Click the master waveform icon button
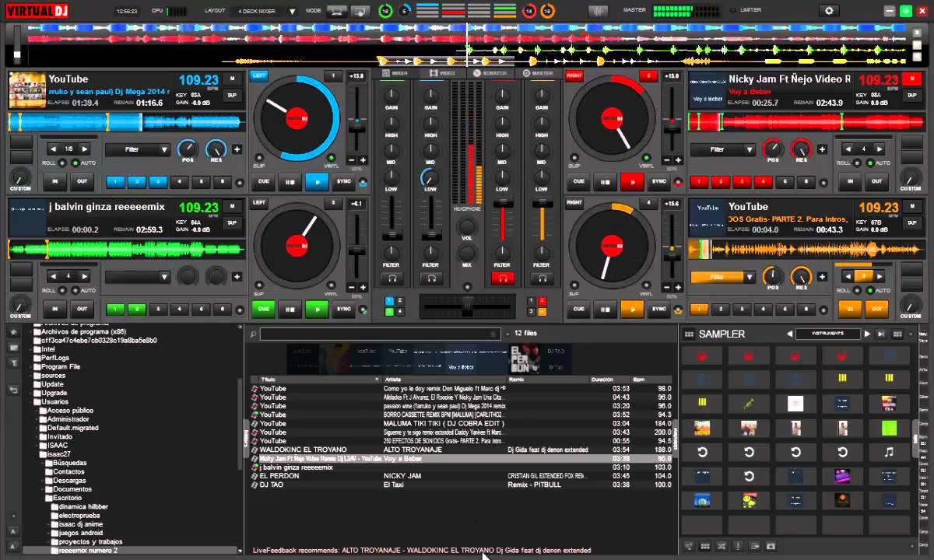 [598, 11]
